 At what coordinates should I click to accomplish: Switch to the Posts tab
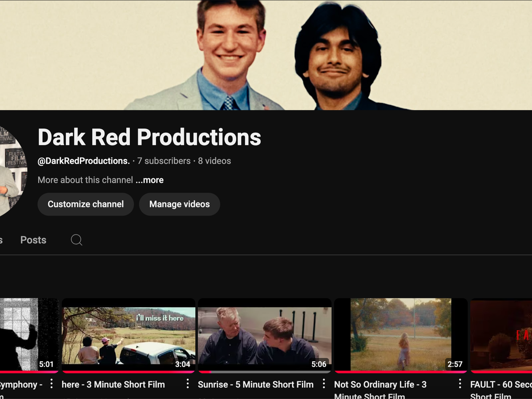coord(33,240)
